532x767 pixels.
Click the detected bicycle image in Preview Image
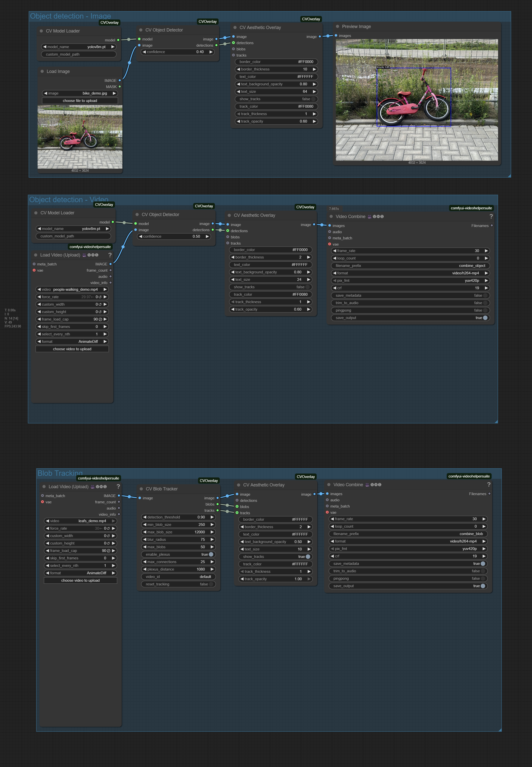pyautogui.click(x=417, y=100)
